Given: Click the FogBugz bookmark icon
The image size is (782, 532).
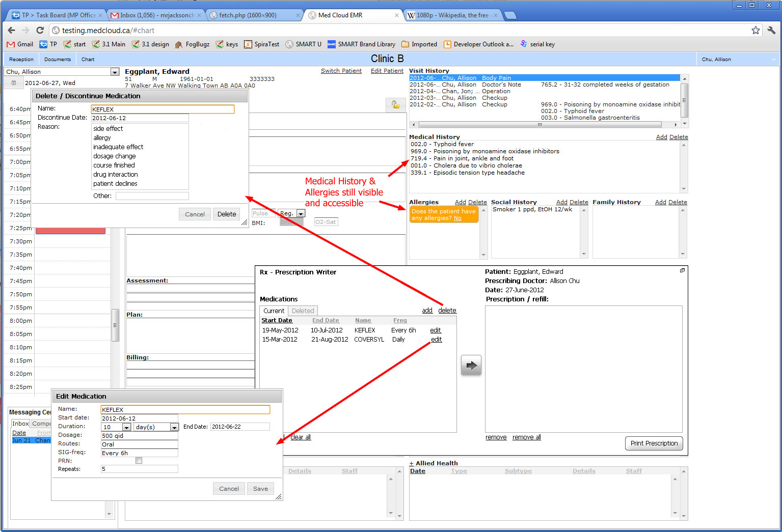Looking at the screenshot, I should click(x=179, y=44).
